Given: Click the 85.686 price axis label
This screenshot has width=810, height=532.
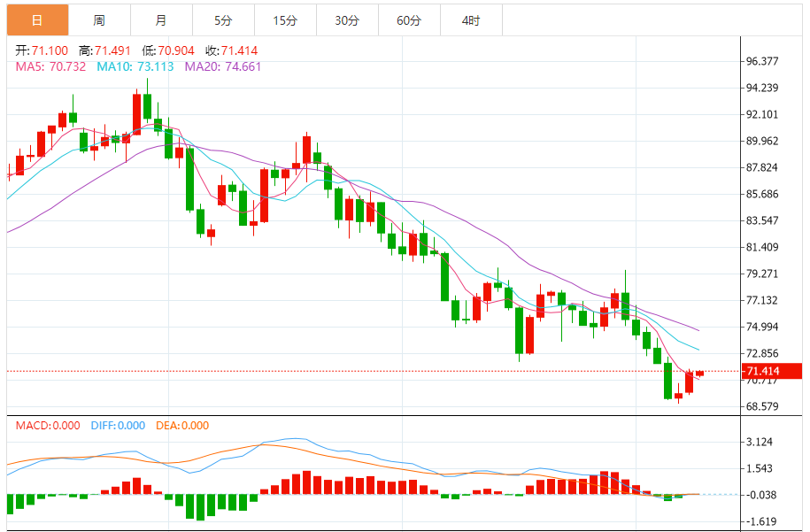Looking at the screenshot, I should pyautogui.click(x=762, y=194).
